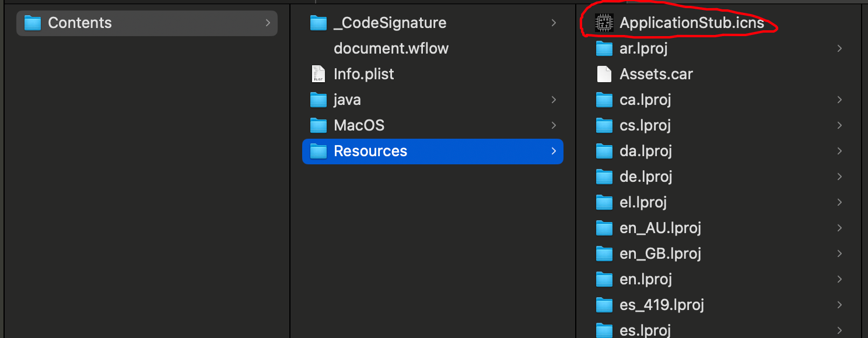This screenshot has height=338, width=868.
Task: Click the ApplicationStub.icns chip icon
Action: 604,23
